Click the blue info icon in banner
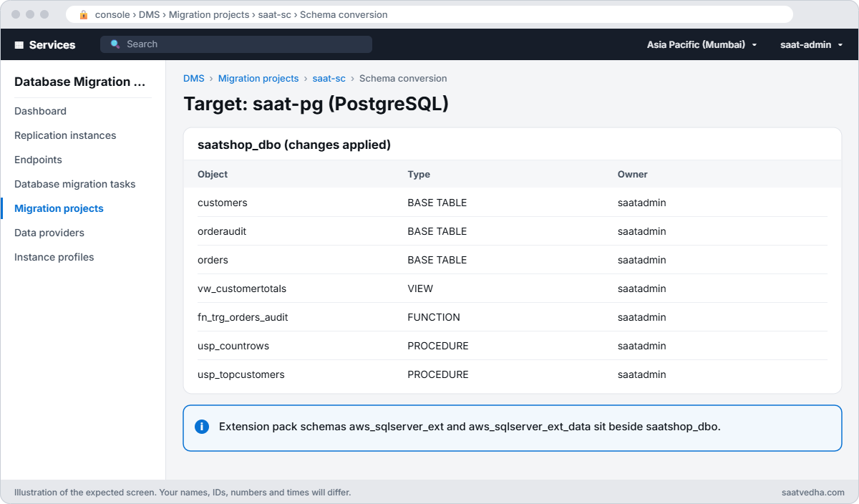The width and height of the screenshot is (859, 504). coord(202,427)
